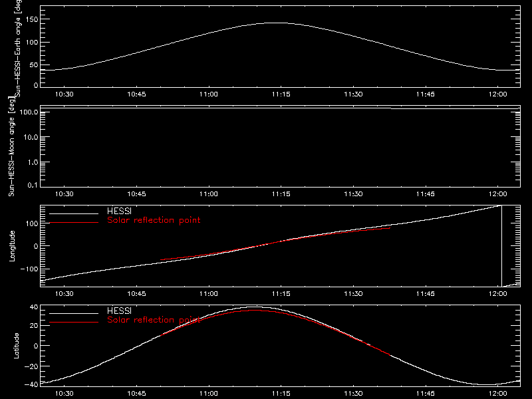Image resolution: width=532 pixels, height=399 pixels.
Task: Click the peak of the Earth angle curve
Action: (278, 23)
